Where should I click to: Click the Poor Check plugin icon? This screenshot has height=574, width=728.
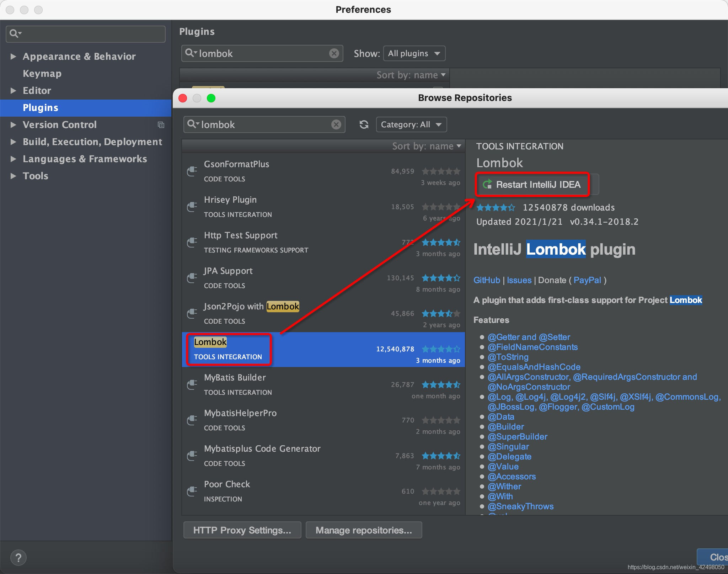[192, 491]
